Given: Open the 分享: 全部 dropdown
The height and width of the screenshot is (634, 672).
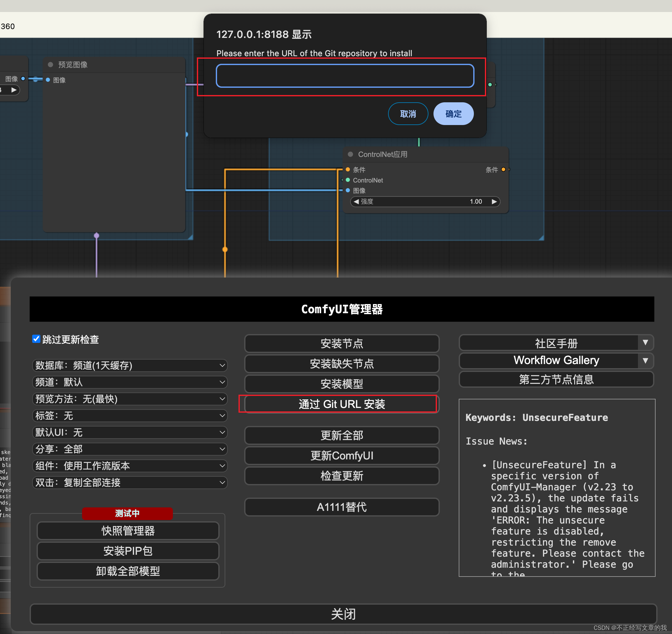Looking at the screenshot, I should pos(130,449).
